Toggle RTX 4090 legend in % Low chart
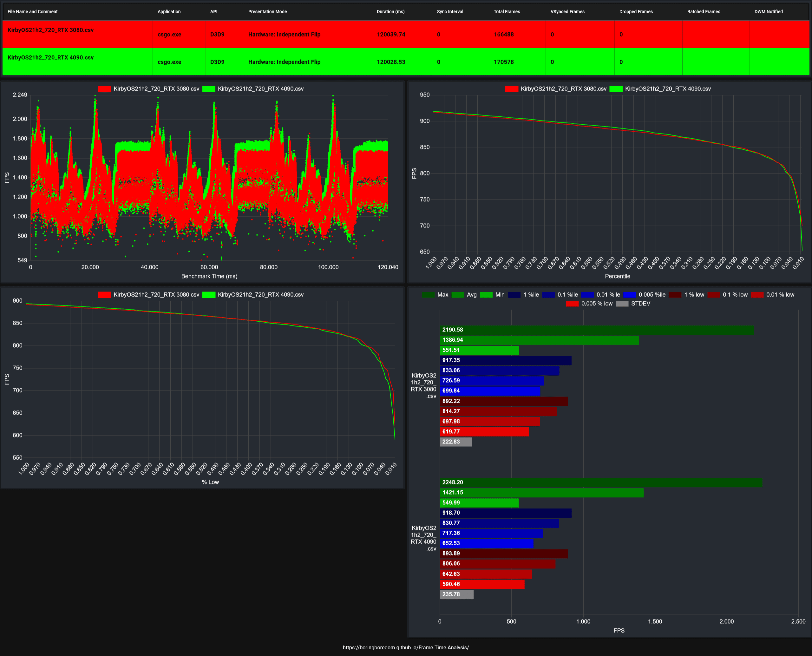 coord(209,295)
